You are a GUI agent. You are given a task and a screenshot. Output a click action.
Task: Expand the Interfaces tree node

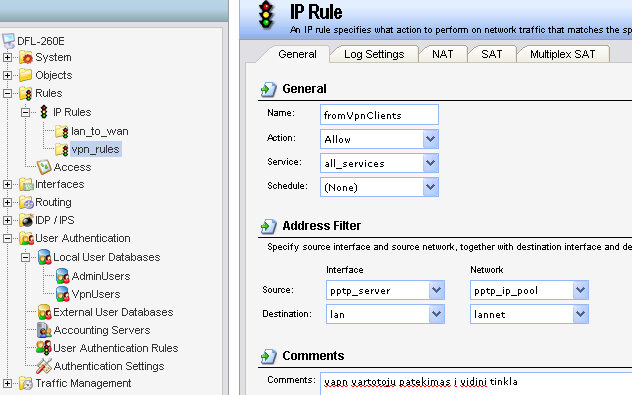pyautogui.click(x=7, y=185)
